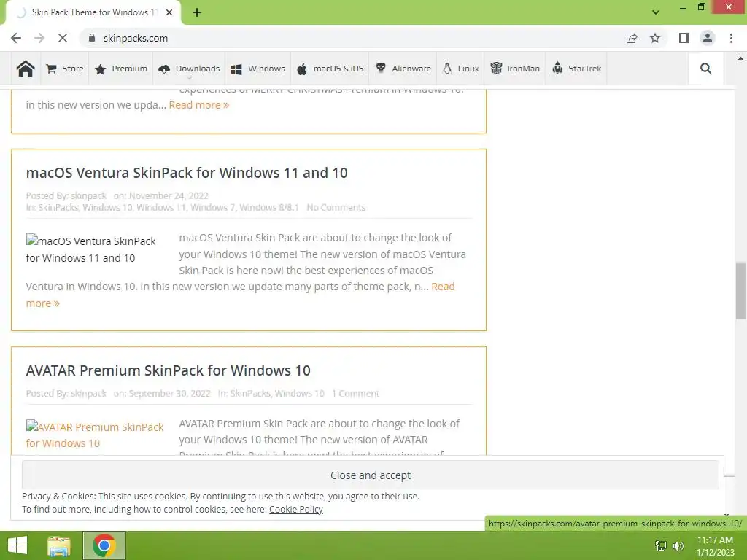Select the Skin Pack Theme tab
This screenshot has width=747, height=560.
(93, 12)
